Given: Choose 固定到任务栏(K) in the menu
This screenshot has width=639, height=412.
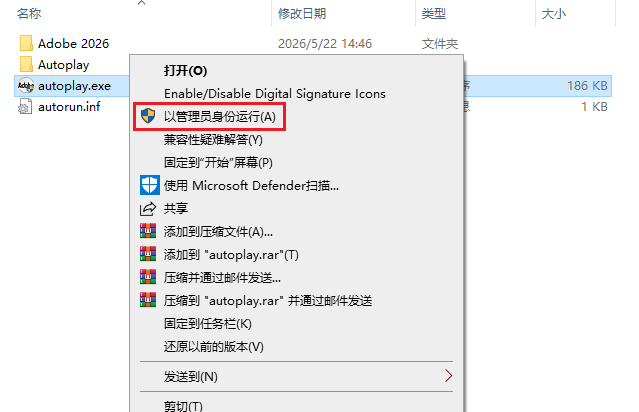Looking at the screenshot, I should pyautogui.click(x=208, y=324).
